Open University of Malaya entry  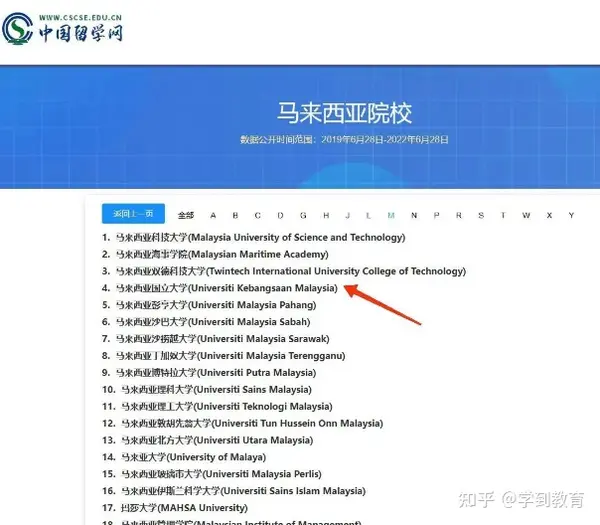point(184,457)
